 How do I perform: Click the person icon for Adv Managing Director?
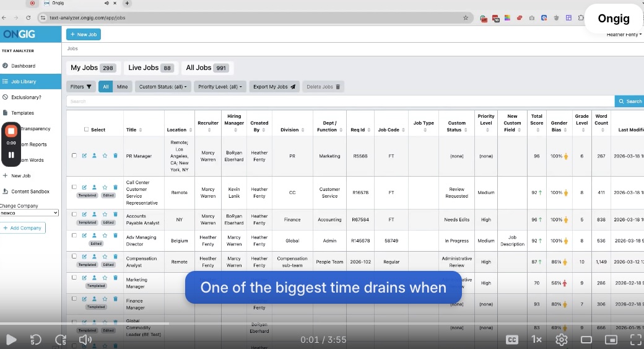click(x=94, y=236)
